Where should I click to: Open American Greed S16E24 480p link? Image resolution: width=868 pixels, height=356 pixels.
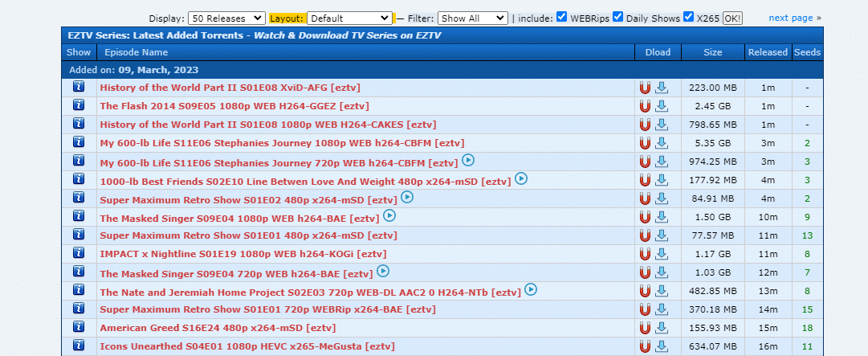[218, 328]
